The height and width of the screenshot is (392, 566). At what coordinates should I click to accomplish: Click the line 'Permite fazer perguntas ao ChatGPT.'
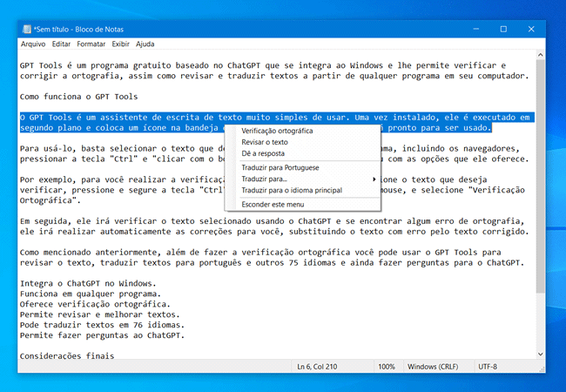point(102,335)
